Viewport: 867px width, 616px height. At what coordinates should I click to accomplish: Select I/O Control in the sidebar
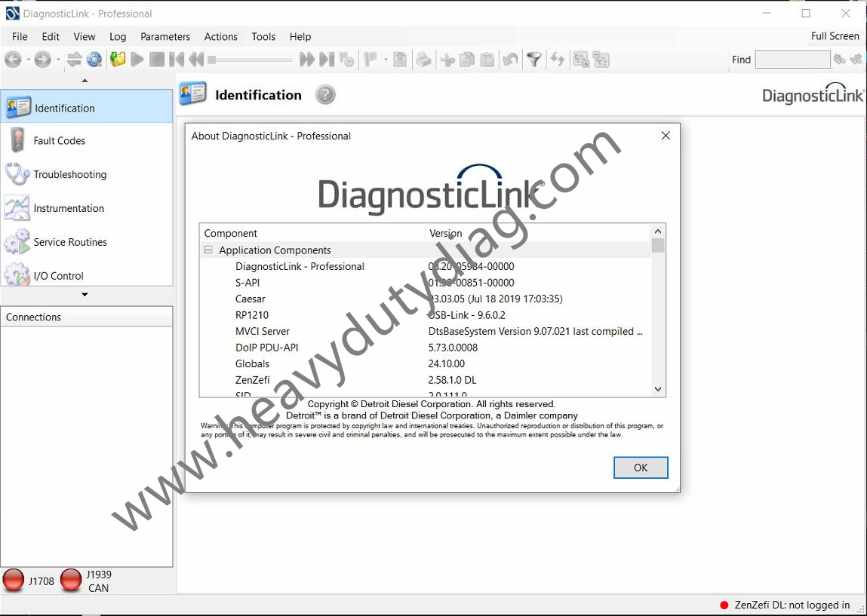tap(87, 274)
